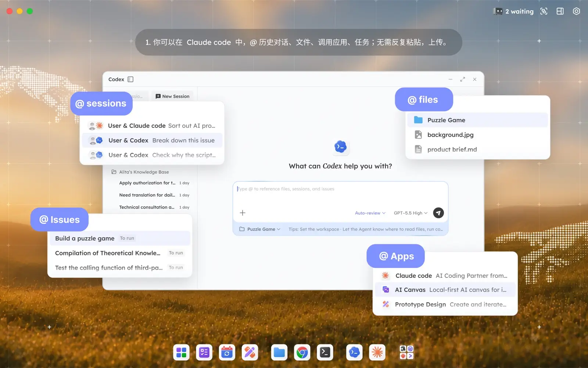Toggle the Codex sidebar panel icon
Viewport: 588px width, 368px height.
pos(130,79)
